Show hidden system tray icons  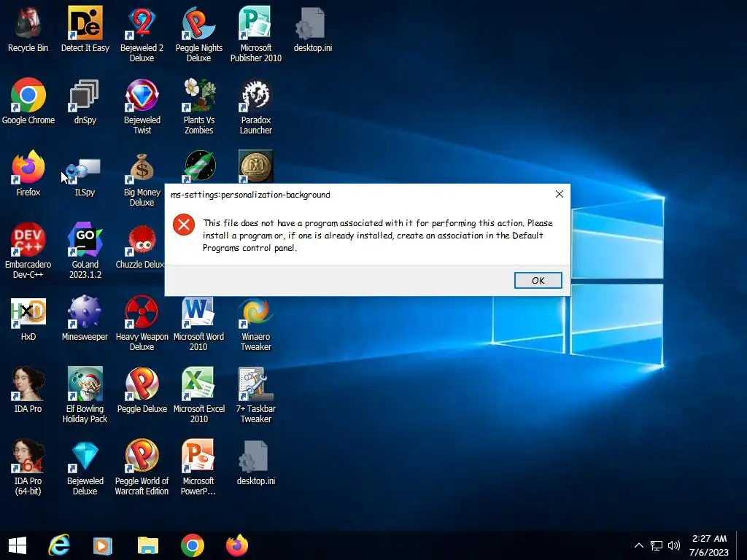coord(639,545)
